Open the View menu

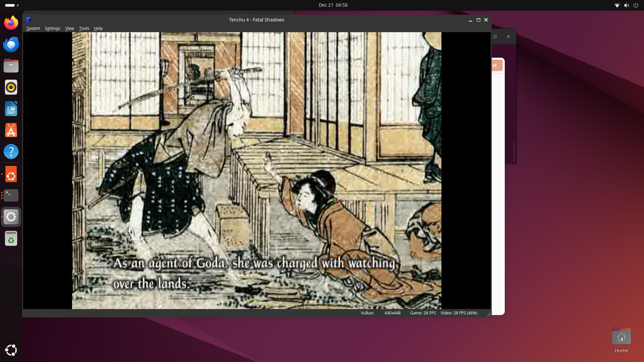pos(69,29)
